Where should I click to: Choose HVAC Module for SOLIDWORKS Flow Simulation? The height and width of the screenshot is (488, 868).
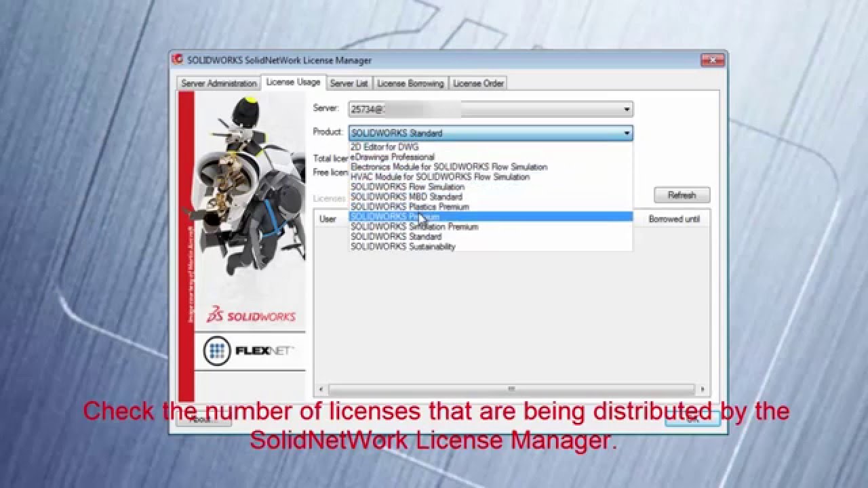coord(490,177)
